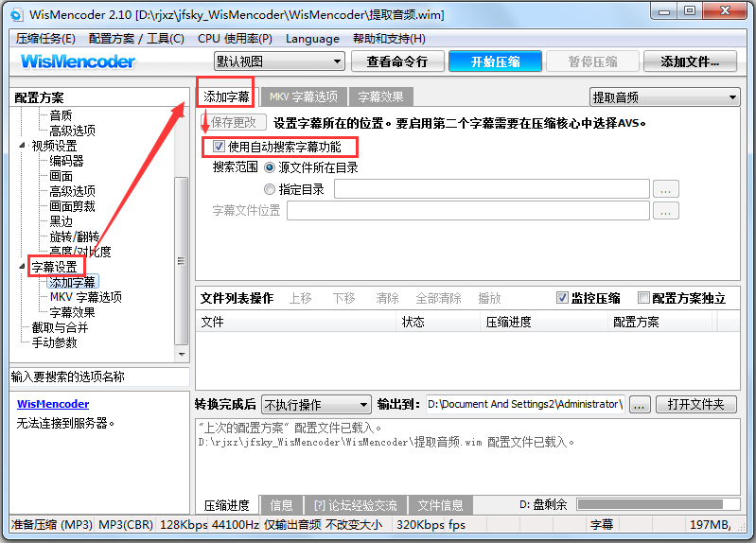The height and width of the screenshot is (543, 756).
Task: Select 旋转/翻转 in the config tree
Action: [x=74, y=236]
